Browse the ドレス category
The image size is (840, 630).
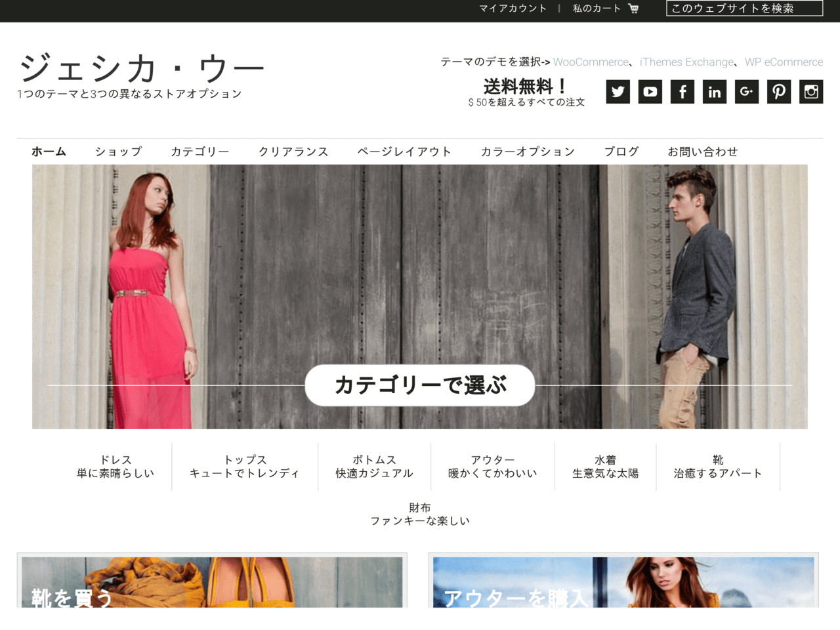point(115,467)
